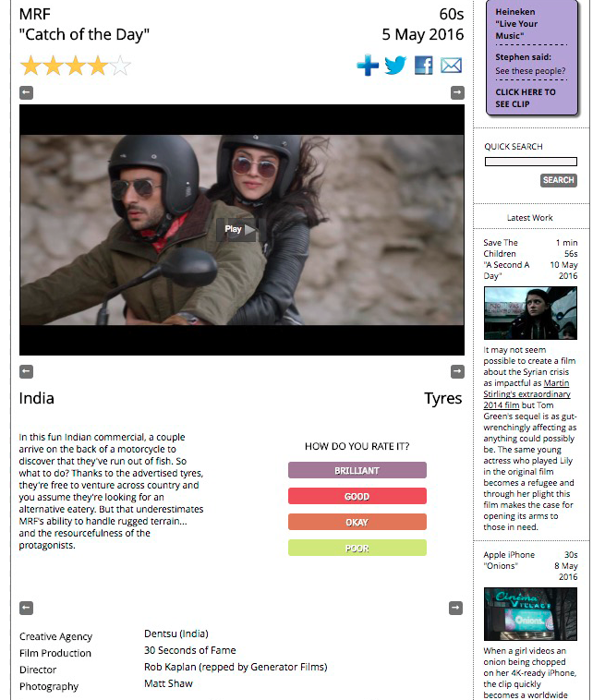605x700 pixels.
Task: Click right arrow above the credits section
Action: click(x=455, y=608)
